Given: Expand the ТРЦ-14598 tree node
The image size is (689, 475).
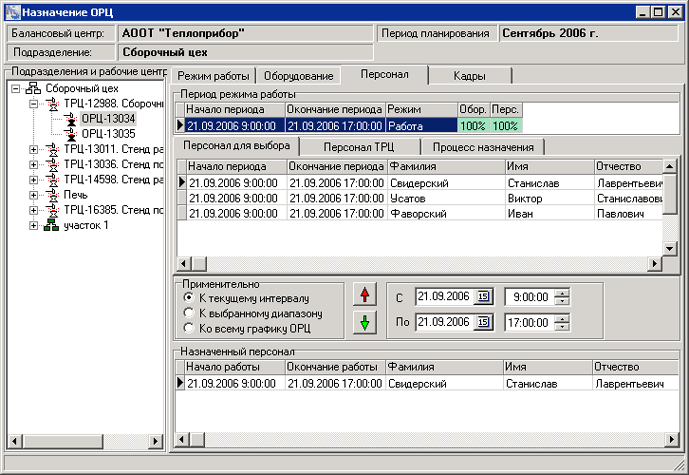Looking at the screenshot, I should (x=33, y=180).
